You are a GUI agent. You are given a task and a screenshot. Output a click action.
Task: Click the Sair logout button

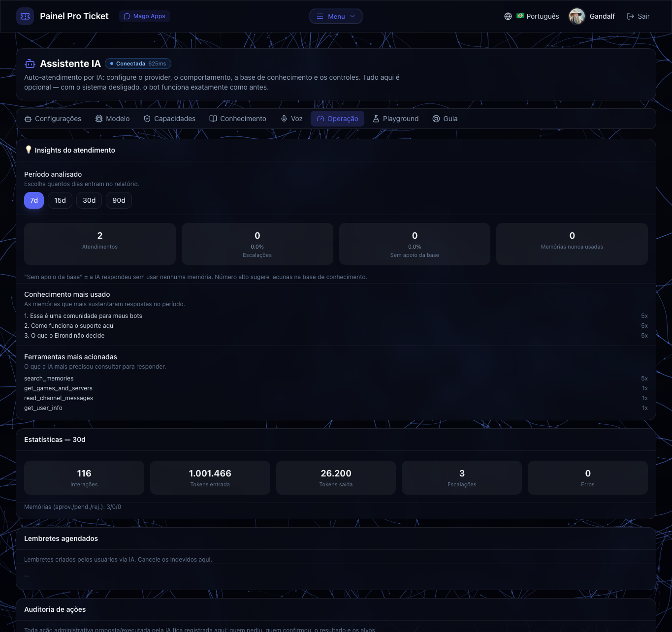coord(638,16)
